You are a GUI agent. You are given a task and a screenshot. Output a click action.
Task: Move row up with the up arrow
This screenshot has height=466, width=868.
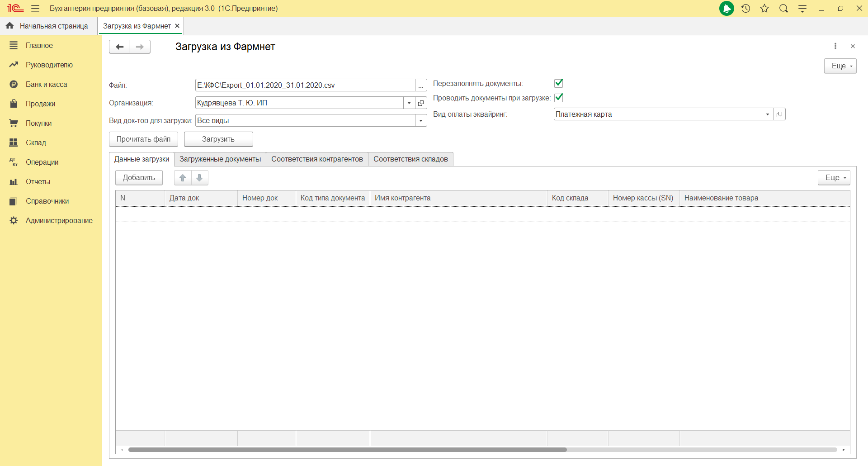(x=183, y=178)
